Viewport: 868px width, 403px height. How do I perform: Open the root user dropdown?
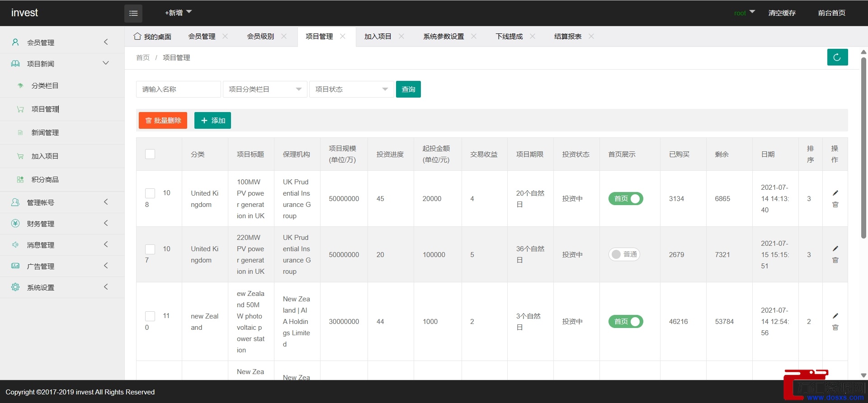point(744,13)
